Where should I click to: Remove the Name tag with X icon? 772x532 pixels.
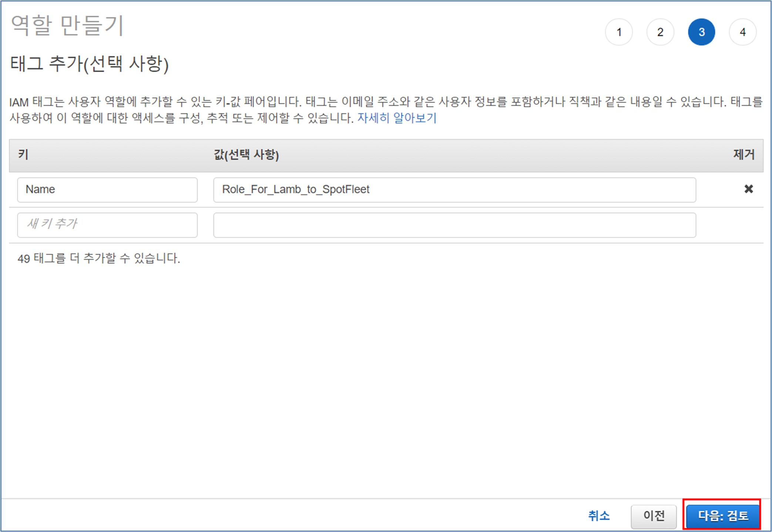tap(748, 189)
